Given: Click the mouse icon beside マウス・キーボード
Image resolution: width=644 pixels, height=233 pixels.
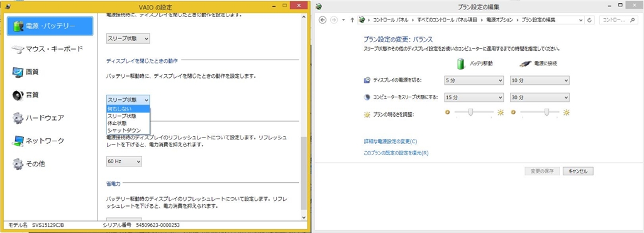Looking at the screenshot, I should (18, 50).
